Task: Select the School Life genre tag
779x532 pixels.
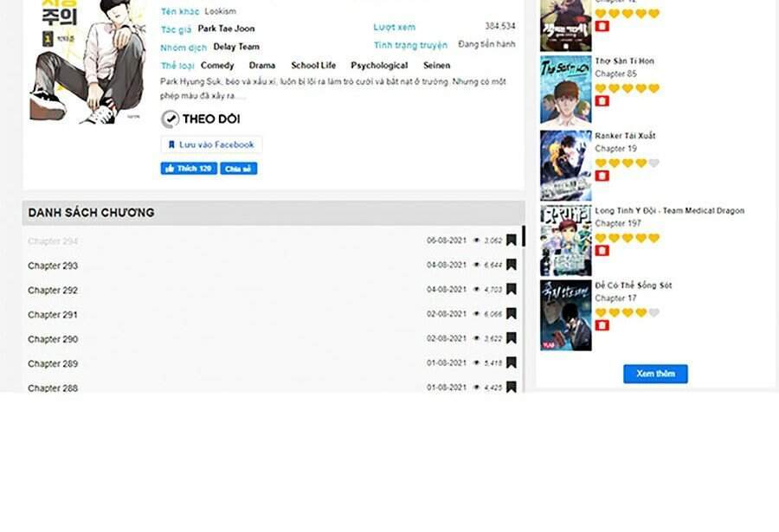Action: [x=313, y=66]
